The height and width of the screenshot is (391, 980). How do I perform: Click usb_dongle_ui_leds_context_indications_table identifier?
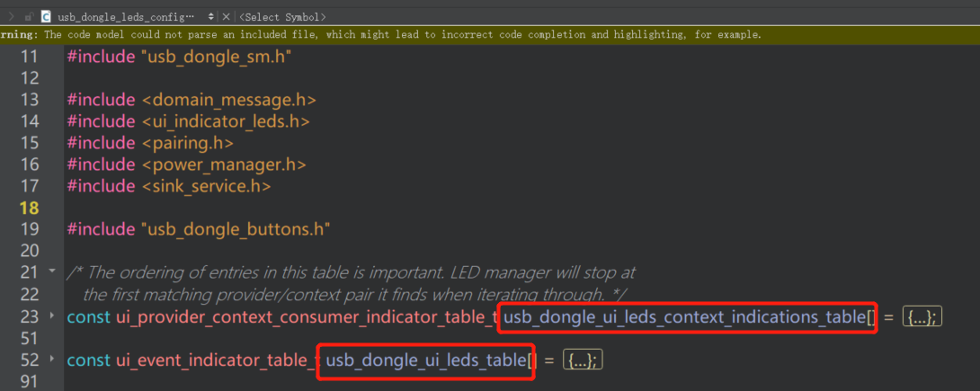click(x=684, y=316)
